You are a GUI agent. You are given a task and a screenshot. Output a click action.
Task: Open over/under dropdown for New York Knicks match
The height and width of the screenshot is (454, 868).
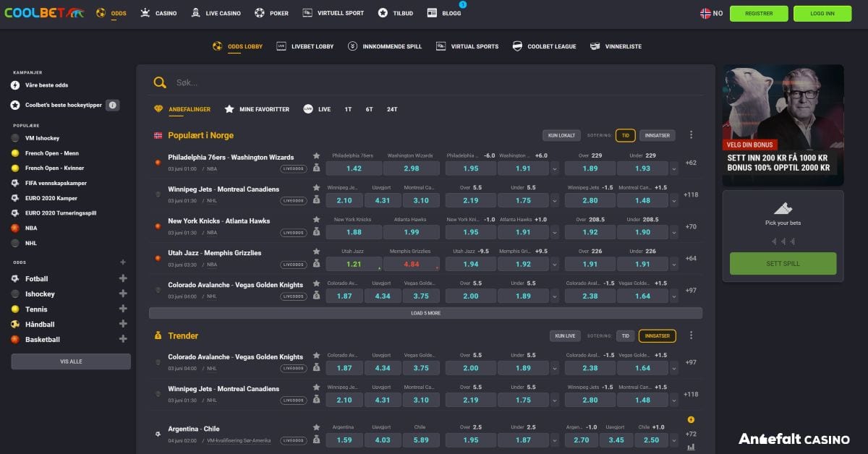[674, 232]
